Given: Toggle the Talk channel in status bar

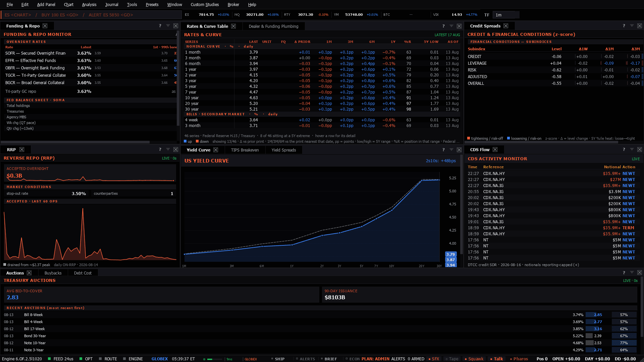Looking at the screenshot, I should (496, 359).
